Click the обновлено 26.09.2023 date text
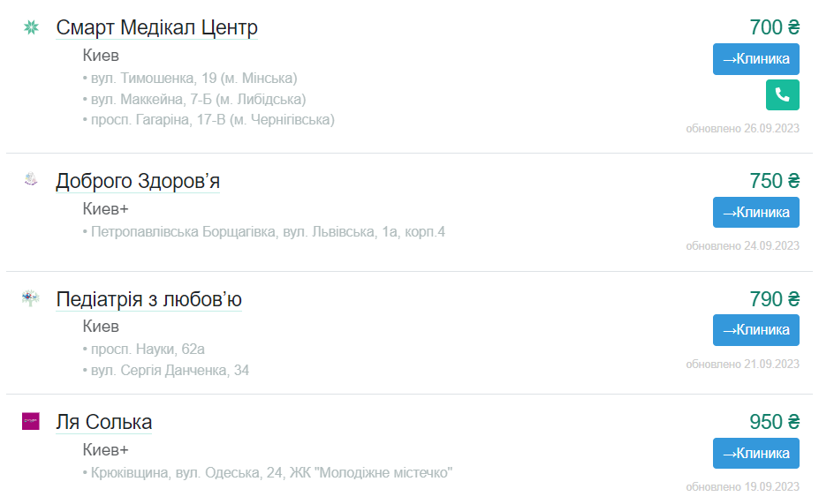The height and width of the screenshot is (504, 819). pos(742,128)
